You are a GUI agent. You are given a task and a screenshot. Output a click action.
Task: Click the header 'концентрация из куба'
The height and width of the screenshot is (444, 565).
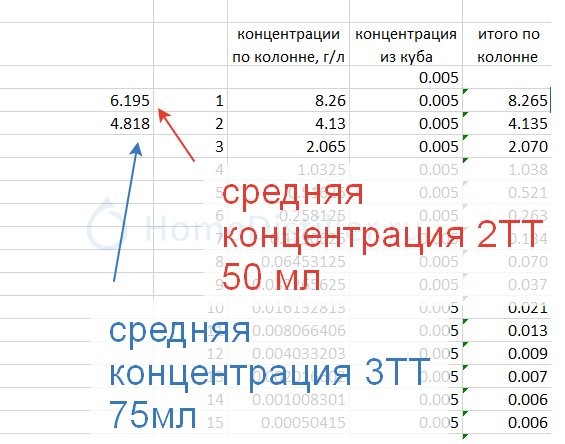coord(406,45)
